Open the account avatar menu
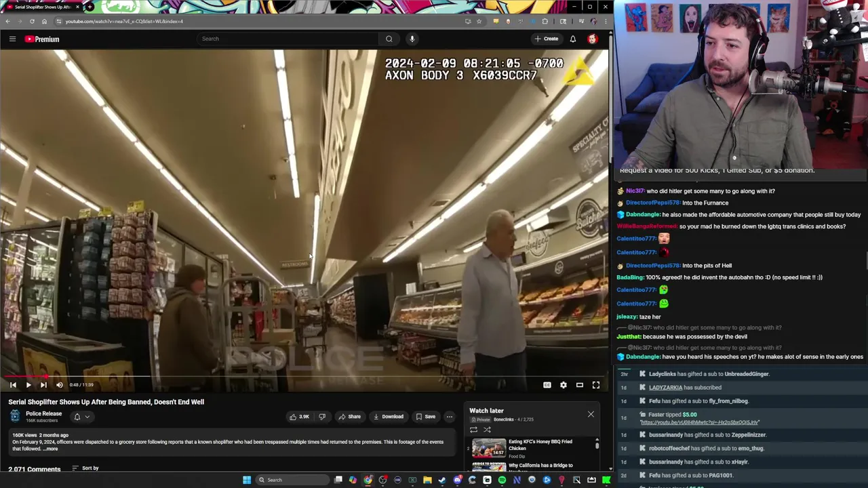This screenshot has height=488, width=868. click(593, 39)
